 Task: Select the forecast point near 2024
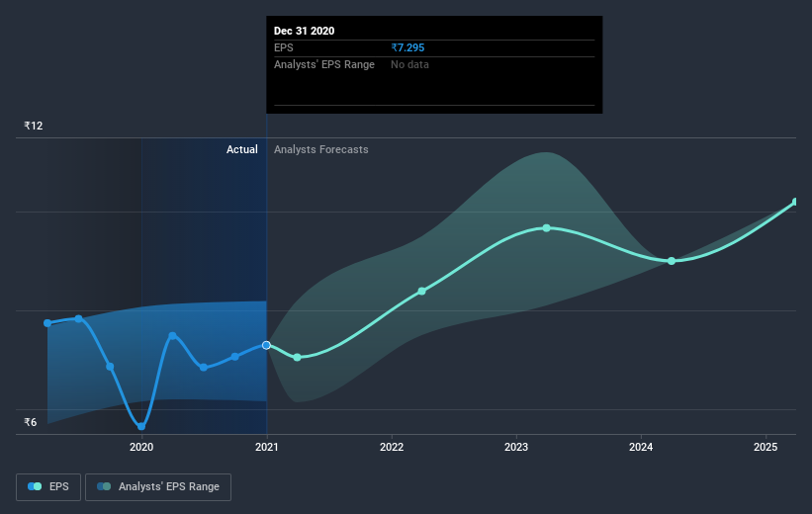click(672, 261)
